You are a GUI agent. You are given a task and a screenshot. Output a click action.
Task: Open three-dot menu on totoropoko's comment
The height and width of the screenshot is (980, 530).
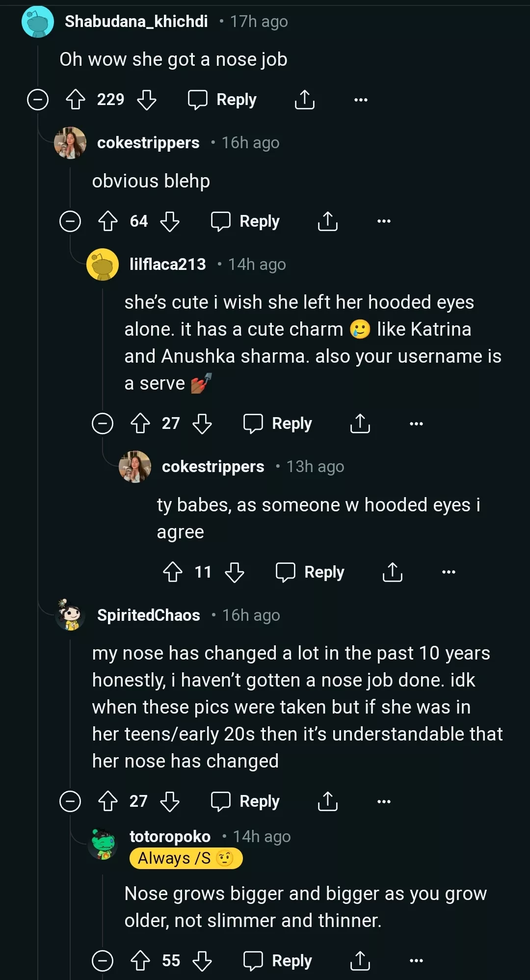[416, 961]
